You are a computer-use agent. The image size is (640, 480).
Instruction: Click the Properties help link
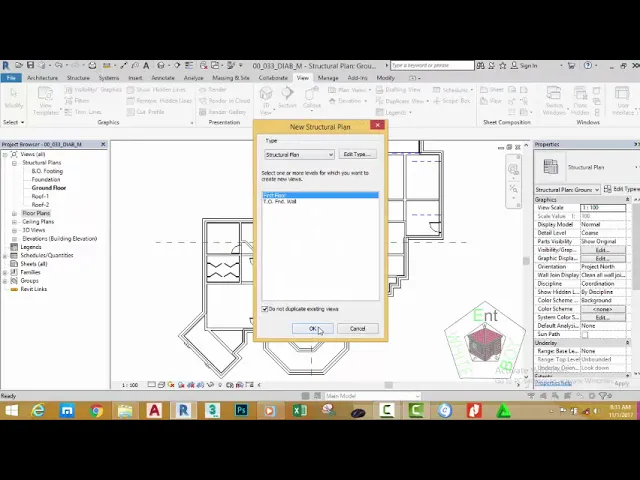pos(553,383)
